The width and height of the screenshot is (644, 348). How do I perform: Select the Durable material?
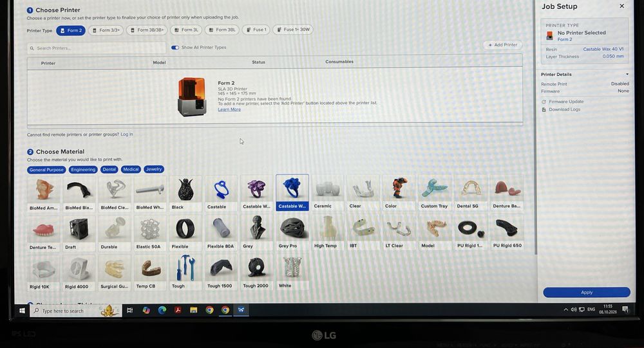[x=115, y=233]
